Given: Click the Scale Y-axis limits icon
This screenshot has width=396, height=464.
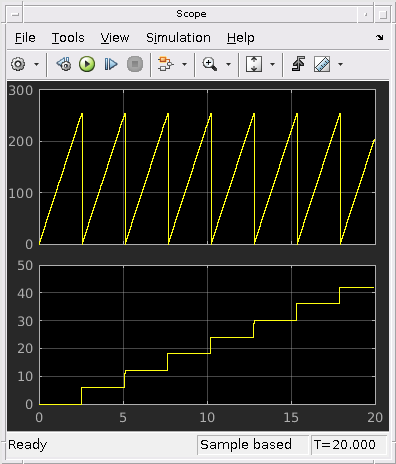Looking at the screenshot, I should coord(254,64).
